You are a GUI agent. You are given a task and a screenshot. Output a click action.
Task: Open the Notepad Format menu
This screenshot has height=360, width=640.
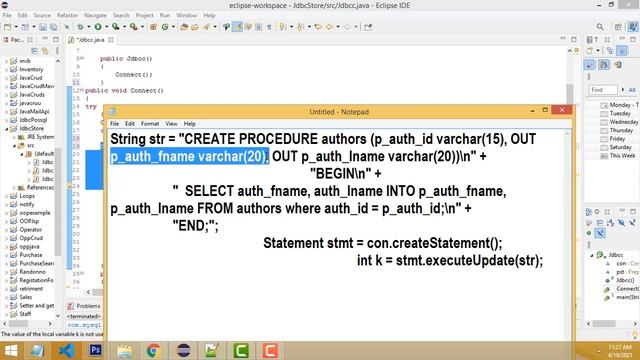coord(150,124)
